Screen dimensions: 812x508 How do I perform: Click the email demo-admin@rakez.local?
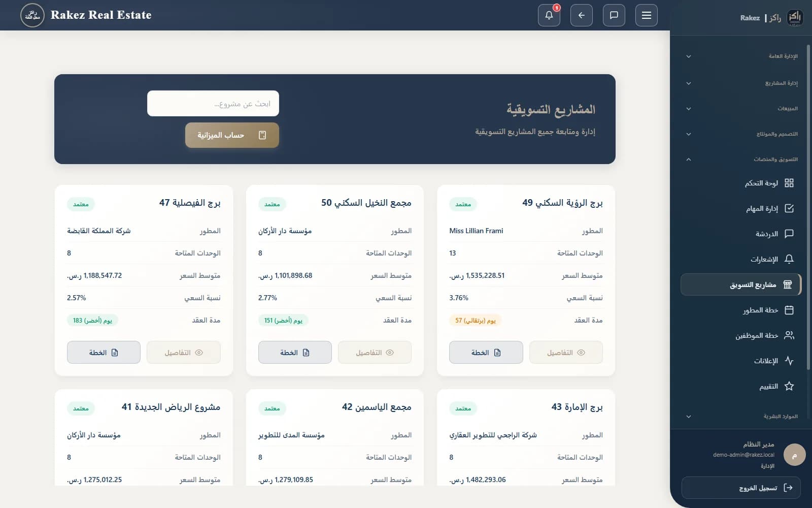pos(743,455)
